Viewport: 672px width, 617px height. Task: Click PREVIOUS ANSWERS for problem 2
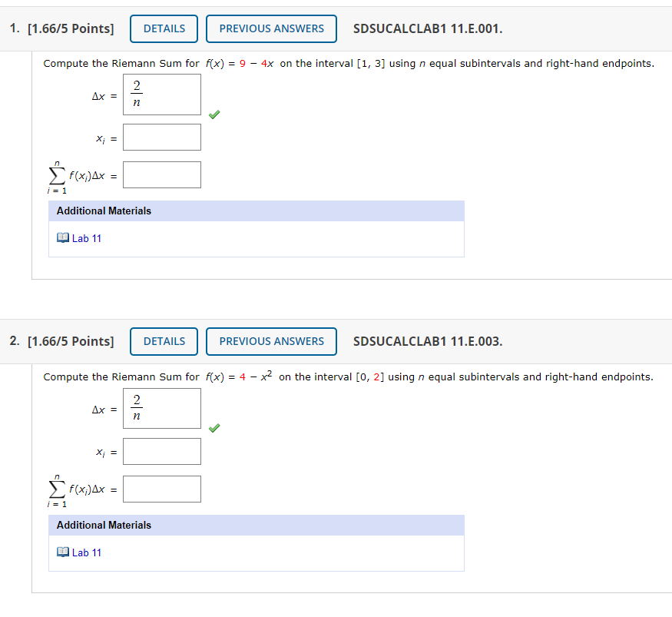click(271, 341)
